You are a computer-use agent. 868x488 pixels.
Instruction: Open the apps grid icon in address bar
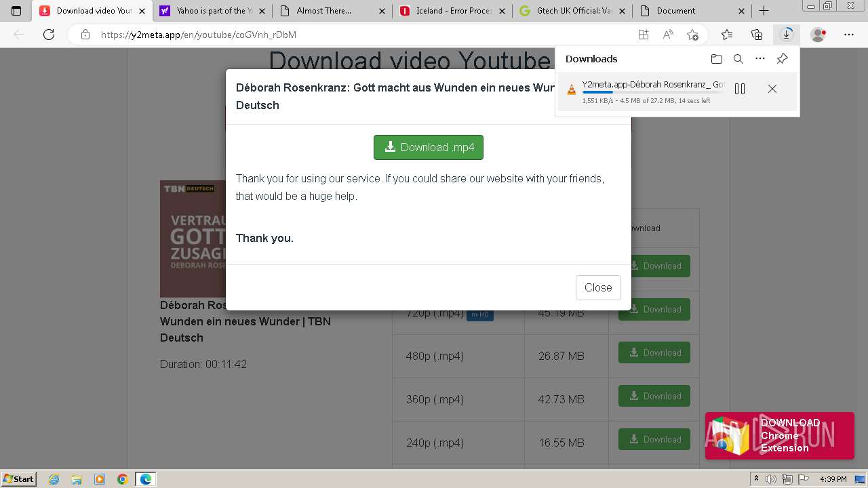pos(644,35)
